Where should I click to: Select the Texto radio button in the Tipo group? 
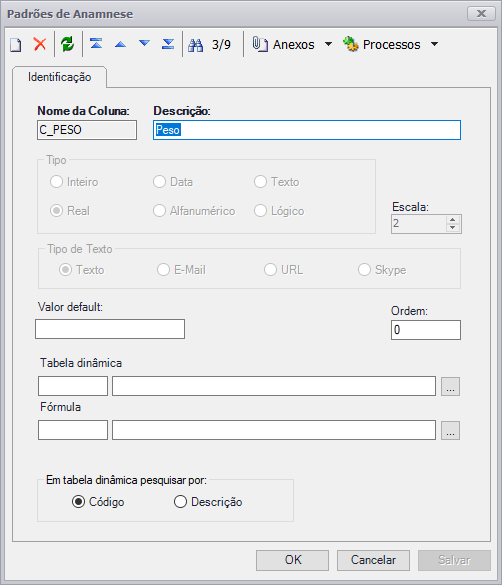coord(260,182)
